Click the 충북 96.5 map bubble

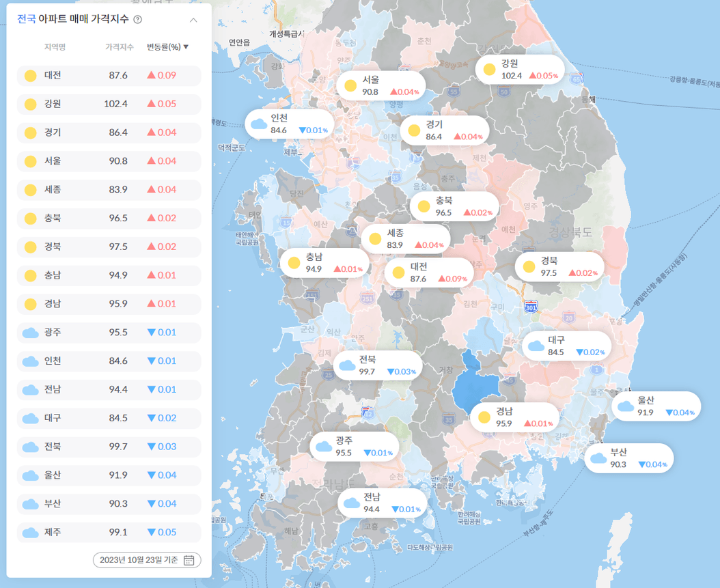pos(454,206)
